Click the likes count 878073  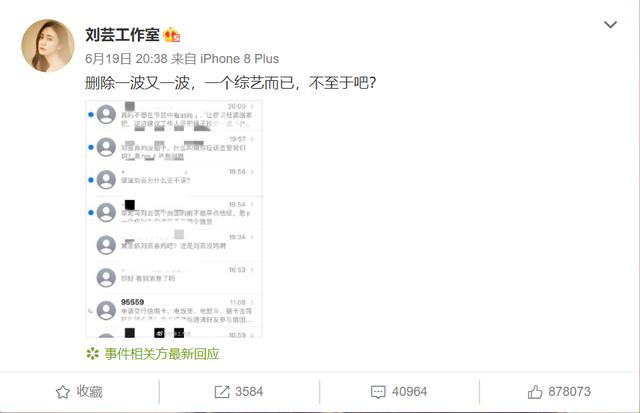569,392
